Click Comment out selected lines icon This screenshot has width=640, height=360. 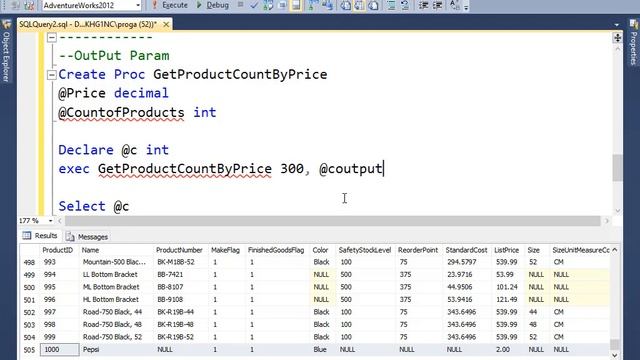click(391, 5)
